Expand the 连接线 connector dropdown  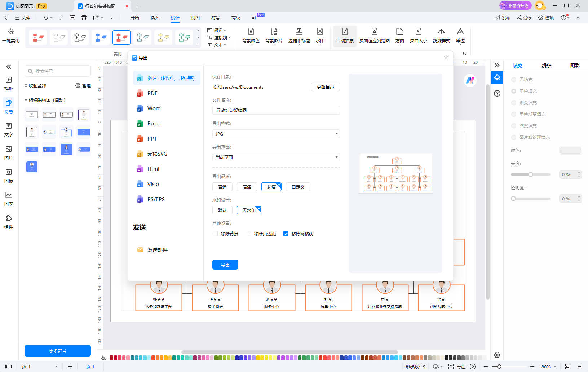click(x=219, y=37)
